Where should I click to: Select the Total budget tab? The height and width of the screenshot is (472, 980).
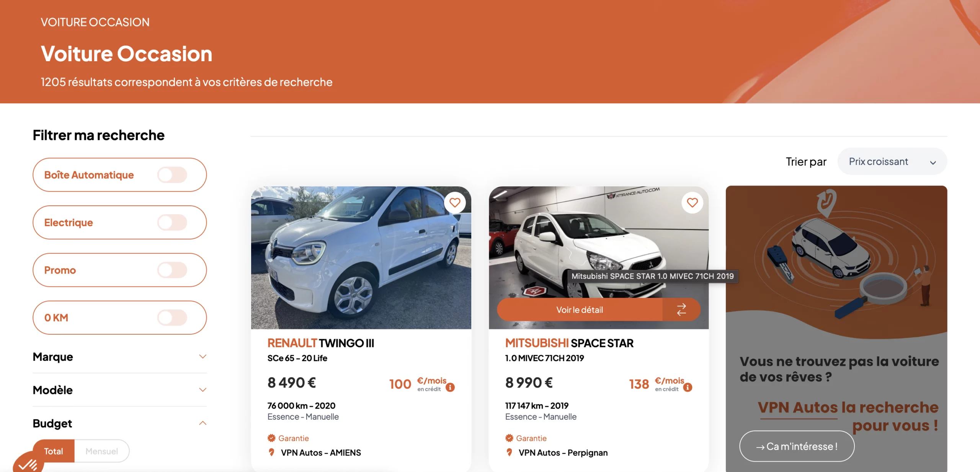[54, 451]
